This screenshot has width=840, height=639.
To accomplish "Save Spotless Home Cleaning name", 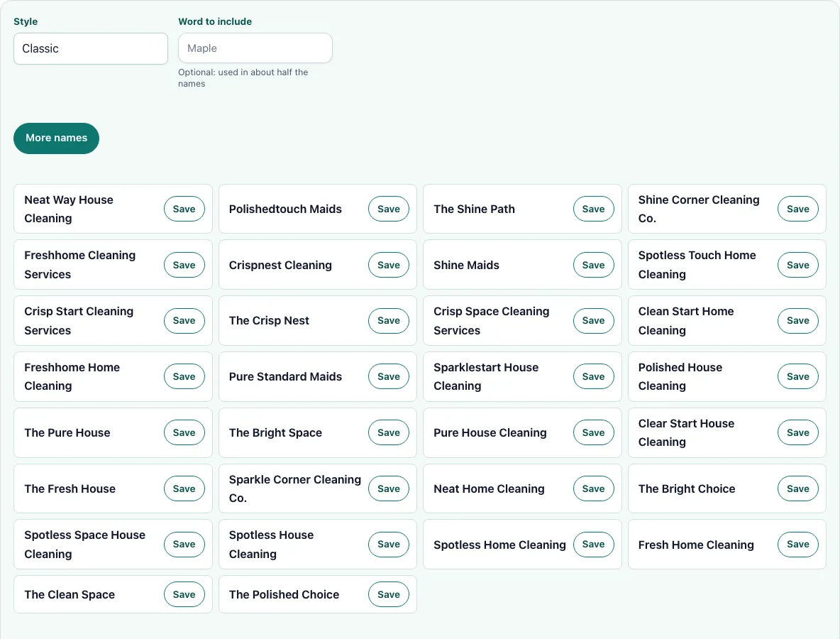I will [x=594, y=544].
